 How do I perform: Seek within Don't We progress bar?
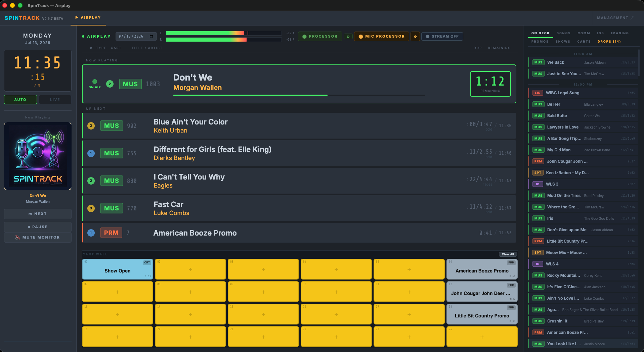(x=299, y=95)
